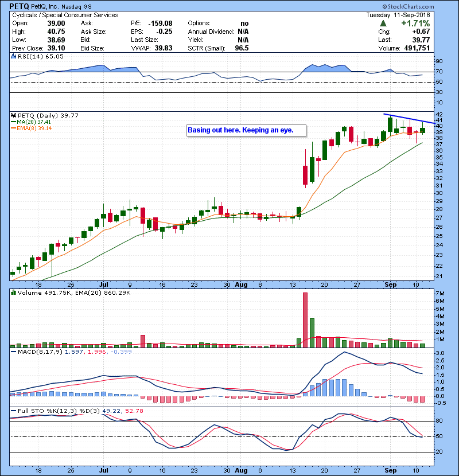Select the PETQ ticker symbol in header

click(19, 6)
